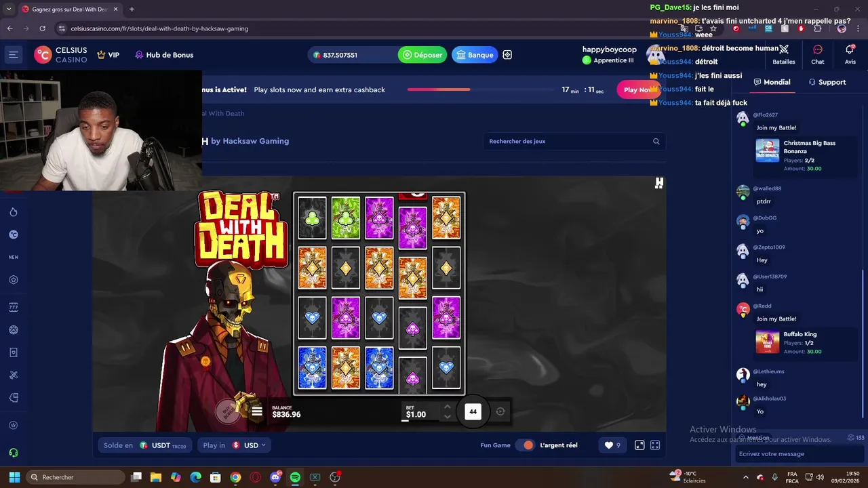Open the USDT Solde en currency selector
868x488 pixels.
[x=144, y=445]
